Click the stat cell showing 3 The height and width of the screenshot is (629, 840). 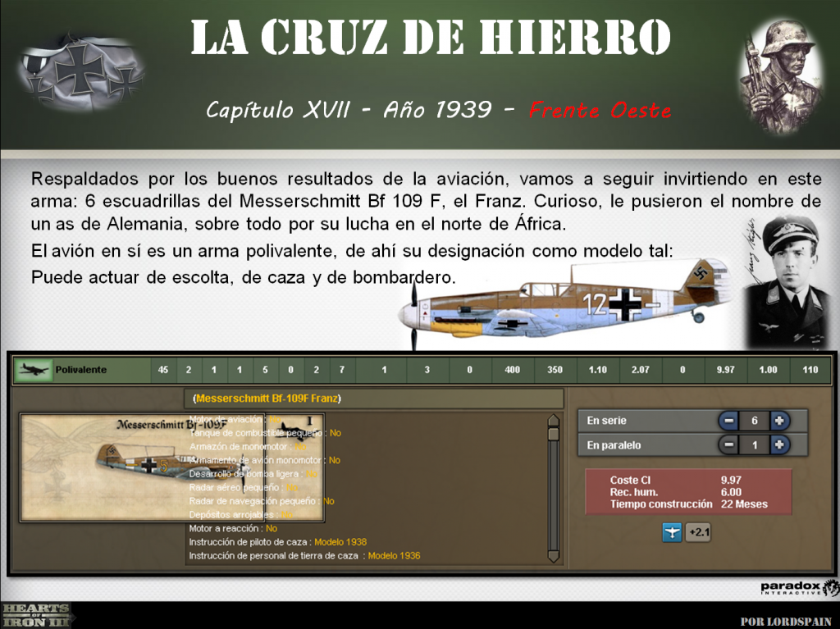427,370
